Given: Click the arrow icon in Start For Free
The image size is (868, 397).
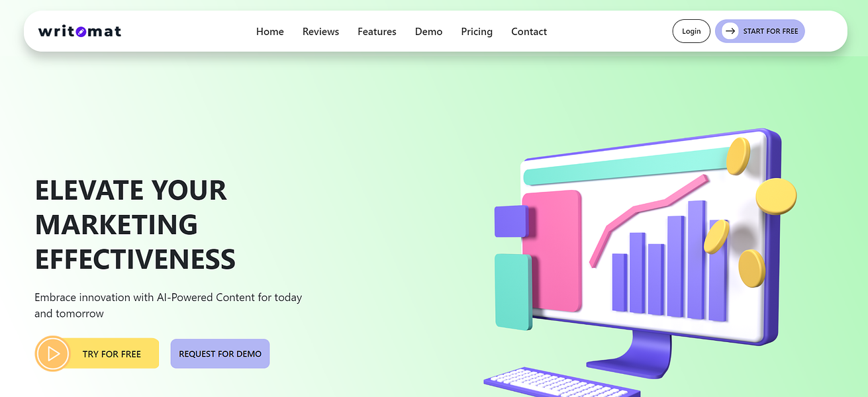Looking at the screenshot, I should click(x=730, y=31).
